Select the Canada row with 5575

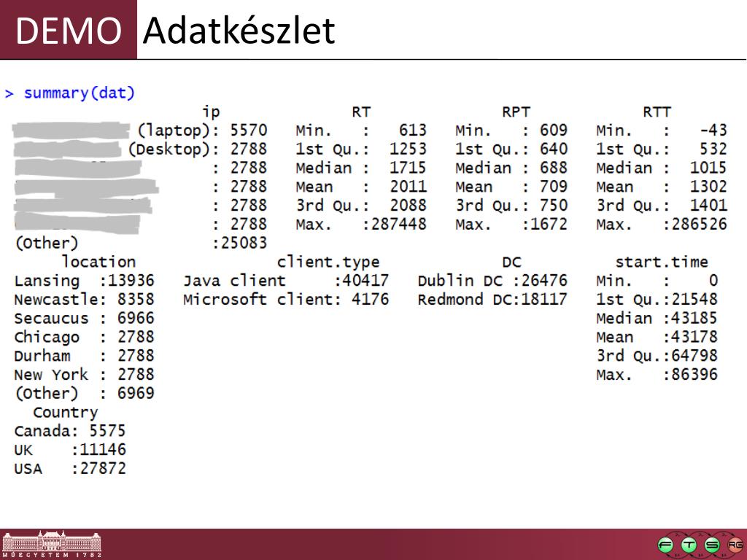(x=70, y=431)
